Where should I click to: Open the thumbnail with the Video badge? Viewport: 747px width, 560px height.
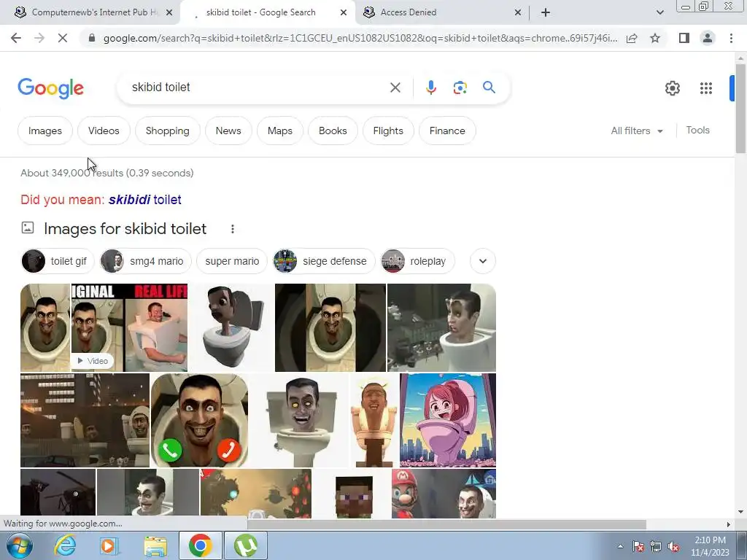click(x=129, y=327)
